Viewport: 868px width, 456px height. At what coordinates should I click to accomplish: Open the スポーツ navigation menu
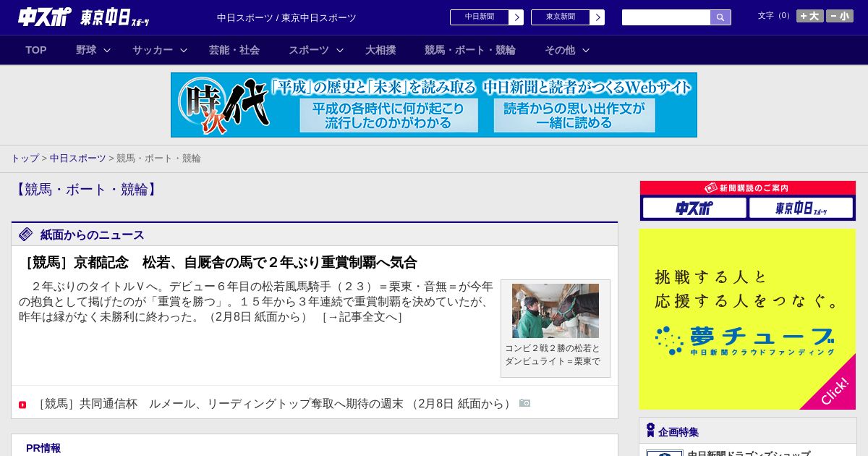click(309, 50)
